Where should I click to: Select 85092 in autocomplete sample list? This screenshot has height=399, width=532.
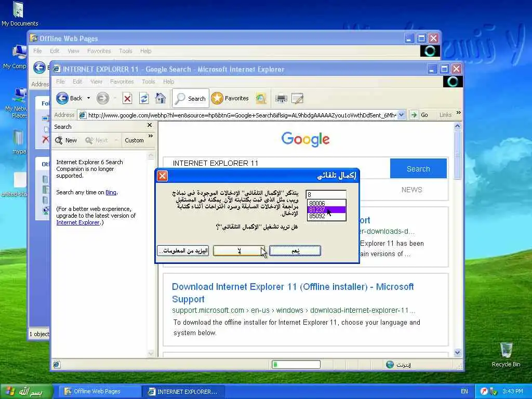click(x=326, y=216)
